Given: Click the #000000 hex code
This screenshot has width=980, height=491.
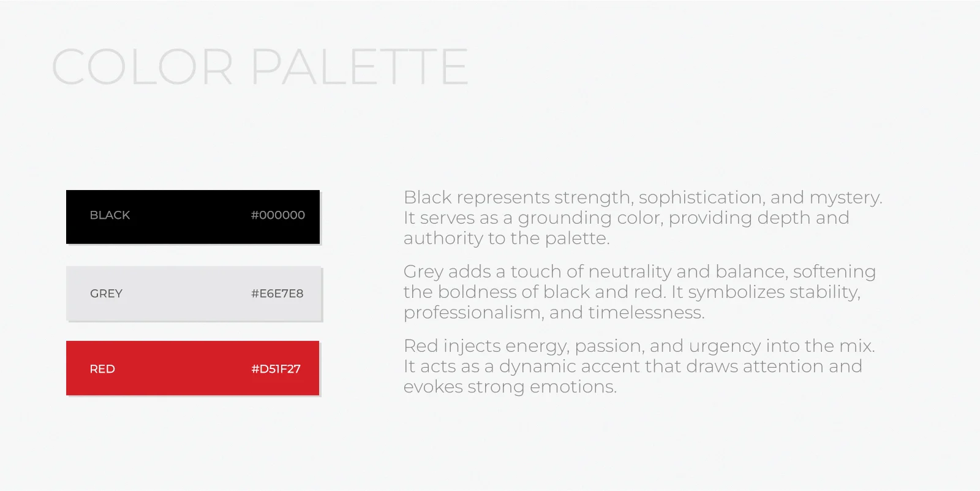Looking at the screenshot, I should tap(278, 215).
